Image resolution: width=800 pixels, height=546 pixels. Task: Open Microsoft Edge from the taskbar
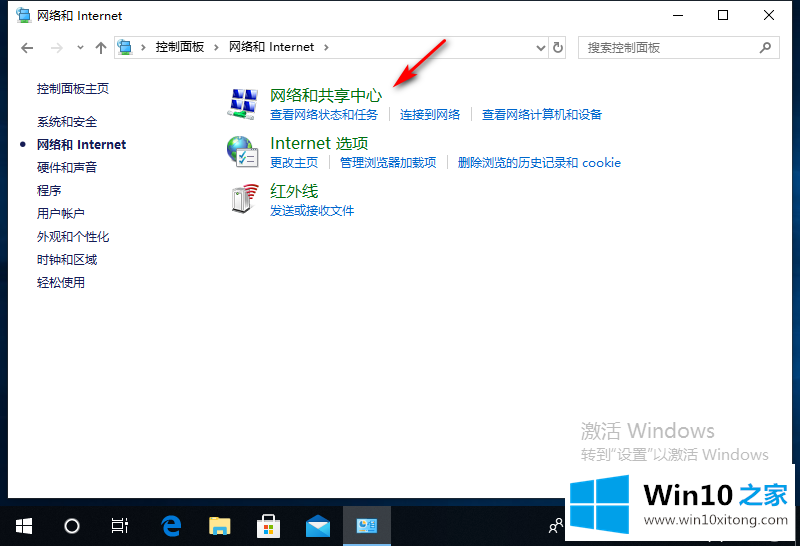coord(171,525)
